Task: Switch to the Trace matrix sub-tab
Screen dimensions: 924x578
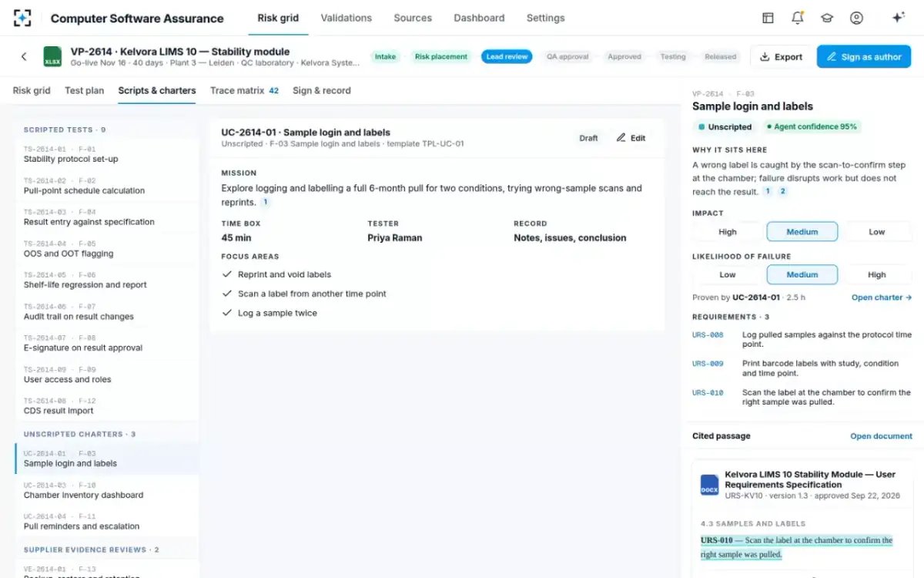Action: [244, 90]
